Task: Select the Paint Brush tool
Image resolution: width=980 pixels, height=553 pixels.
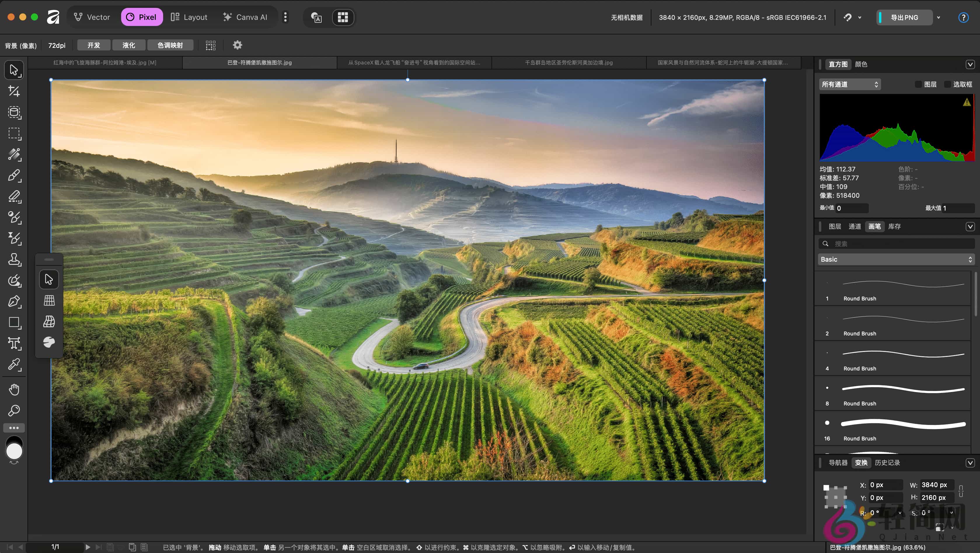Action: coord(14,176)
